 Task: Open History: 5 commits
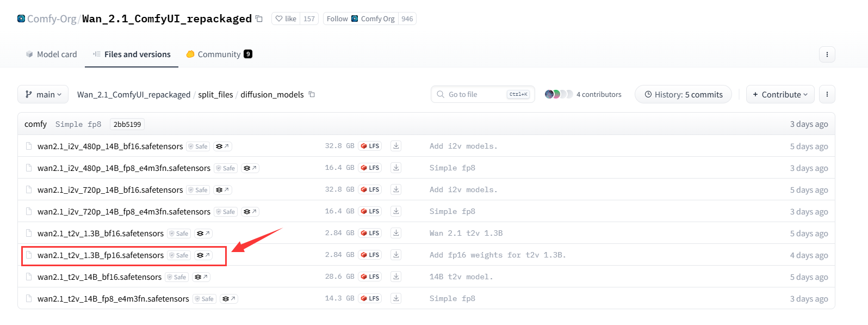coord(683,94)
